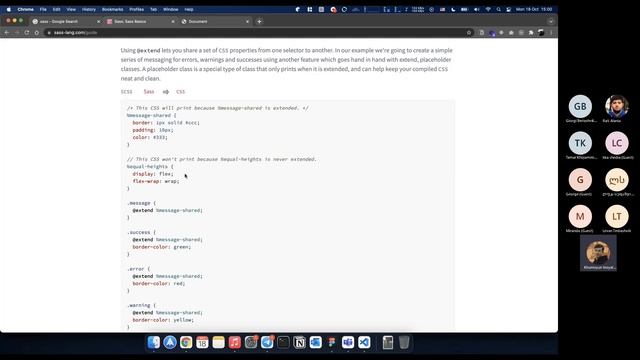Close the Document tab

[x=247, y=21]
